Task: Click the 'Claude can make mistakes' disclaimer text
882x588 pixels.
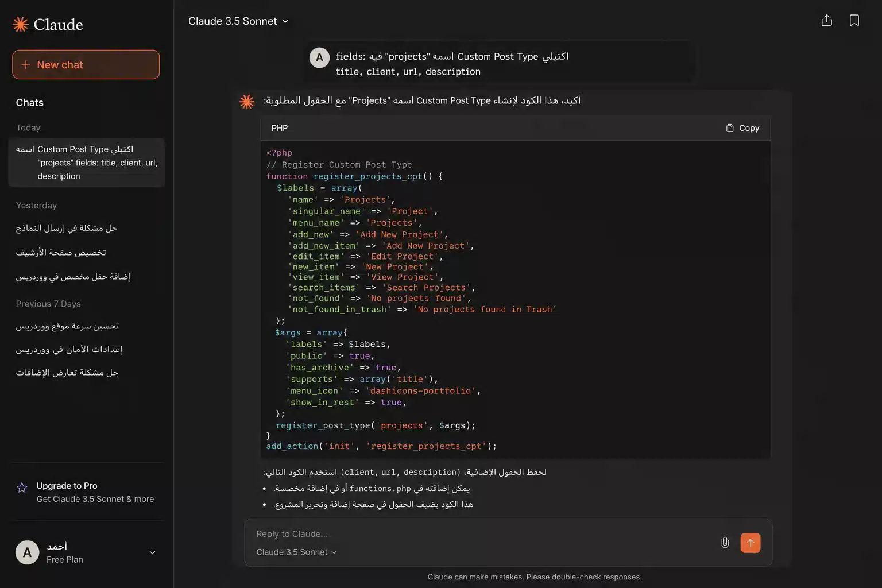Action: click(535, 577)
